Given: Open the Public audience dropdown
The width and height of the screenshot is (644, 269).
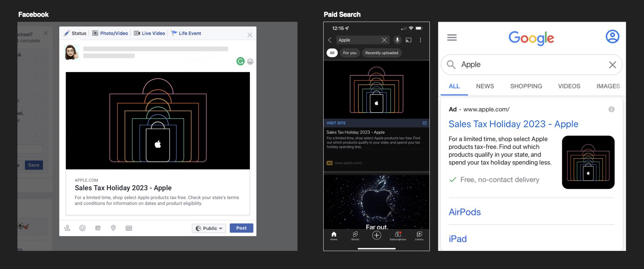Looking at the screenshot, I should tap(209, 228).
